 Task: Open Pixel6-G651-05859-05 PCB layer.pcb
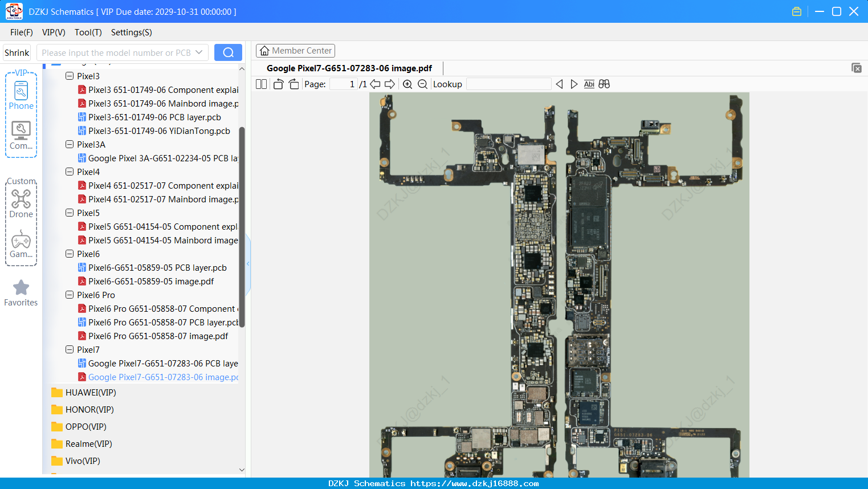[152, 267]
